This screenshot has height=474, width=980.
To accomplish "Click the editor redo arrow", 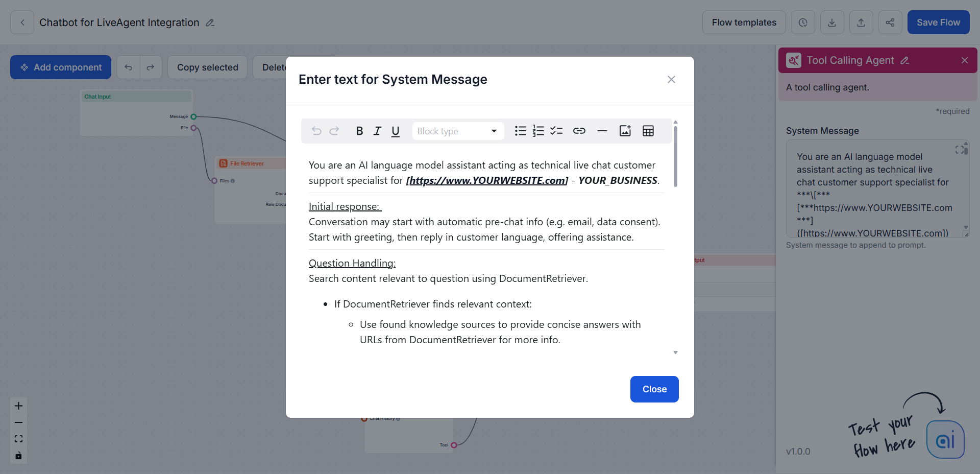I will click(x=334, y=131).
